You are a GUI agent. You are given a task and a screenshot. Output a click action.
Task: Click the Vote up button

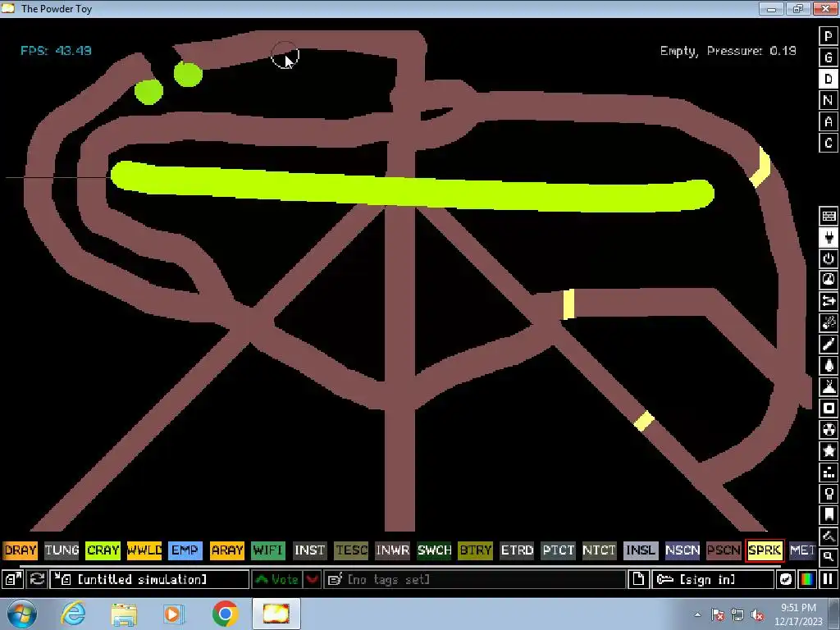(x=277, y=579)
